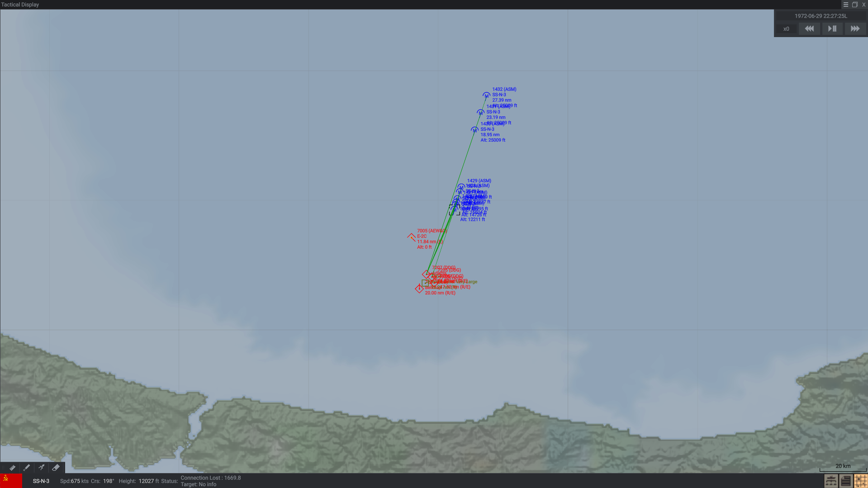Select the SS-N-3 missile at 18.95 nm
Image resolution: width=868 pixels, height=488 pixels.
474,130
